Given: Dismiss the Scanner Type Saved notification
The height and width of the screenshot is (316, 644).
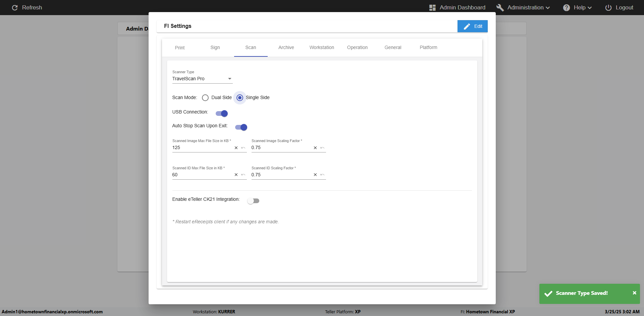Looking at the screenshot, I should (x=634, y=293).
